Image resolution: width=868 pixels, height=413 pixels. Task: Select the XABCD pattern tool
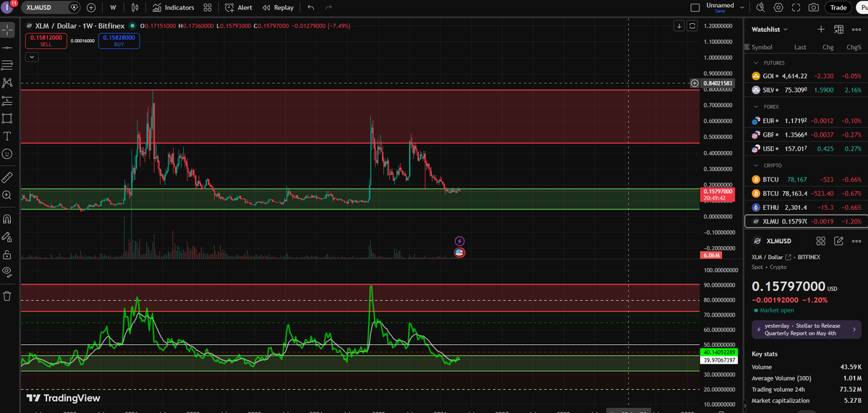[x=7, y=82]
